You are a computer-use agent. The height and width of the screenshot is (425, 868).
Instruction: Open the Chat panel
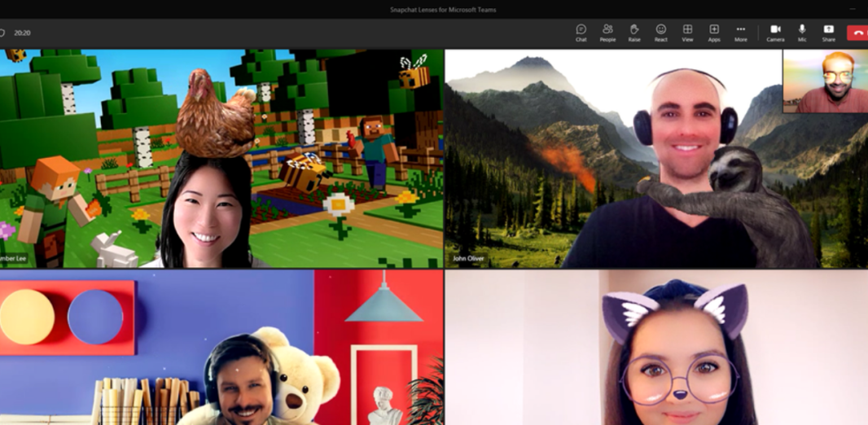581,33
